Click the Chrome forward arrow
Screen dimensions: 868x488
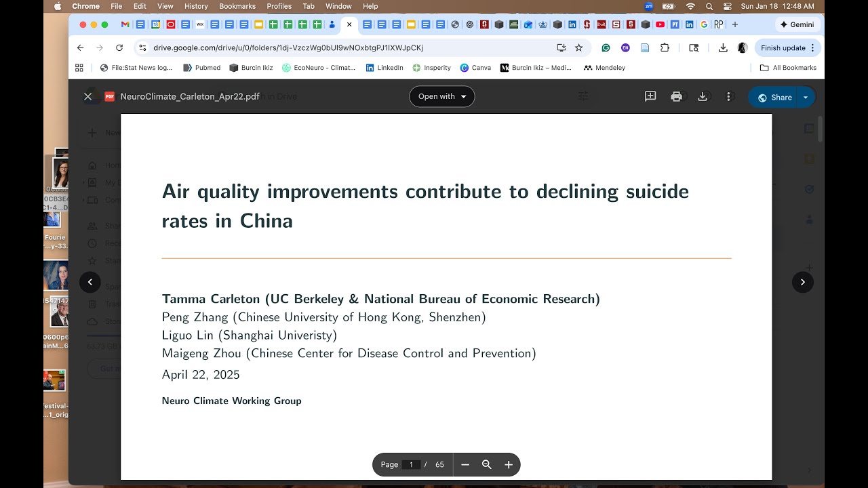click(100, 48)
